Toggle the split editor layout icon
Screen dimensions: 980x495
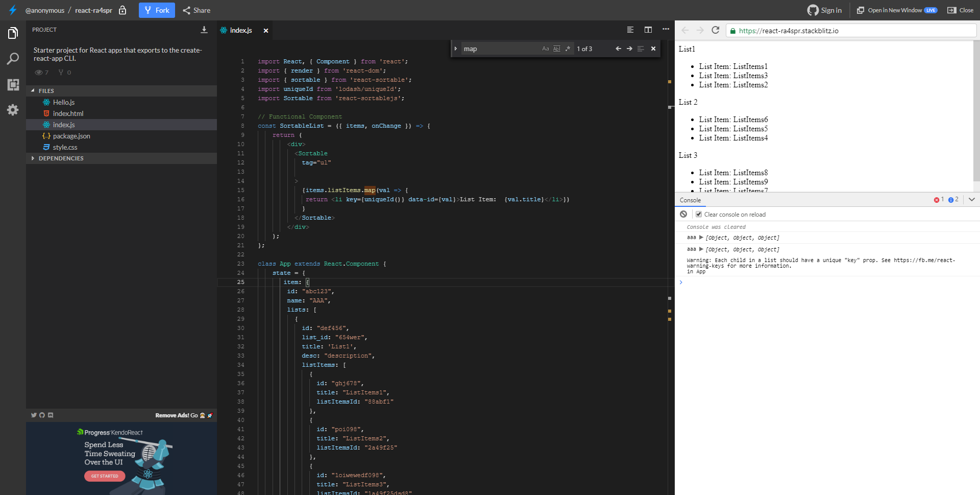pyautogui.click(x=648, y=30)
